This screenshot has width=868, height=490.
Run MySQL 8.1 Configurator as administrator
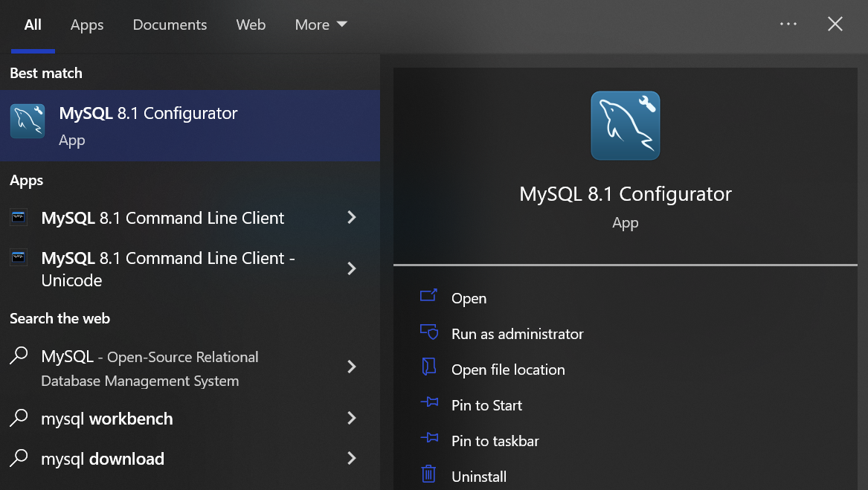[517, 333]
